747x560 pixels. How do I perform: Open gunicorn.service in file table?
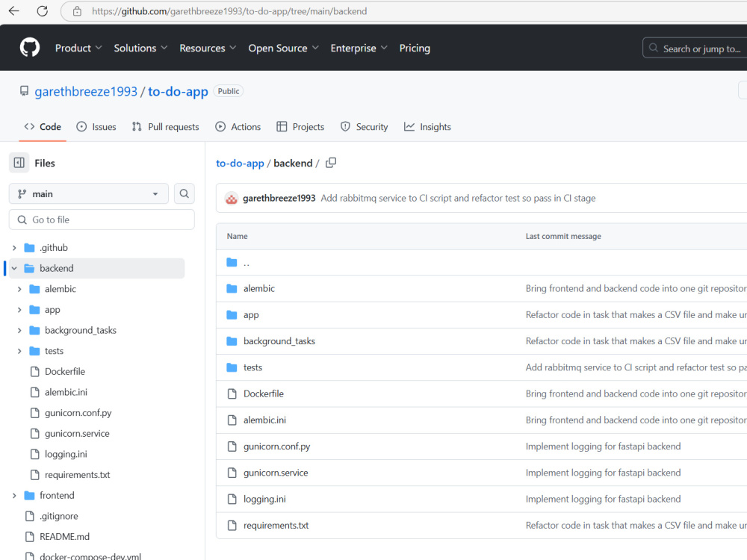276,473
